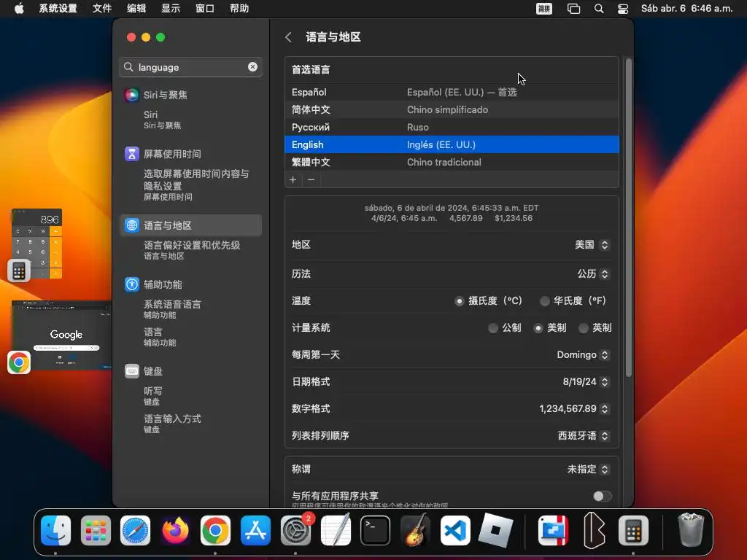Image resolution: width=747 pixels, height=560 pixels.
Task: Launch Google Chrome from the Dock
Action: [215, 531]
